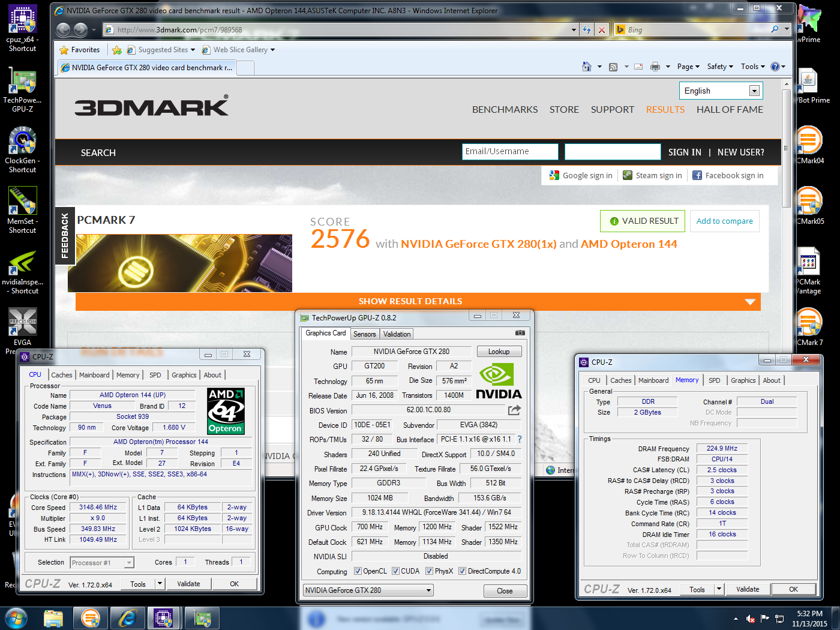Click BIOS version share/export icon in GPU-Z

514,410
